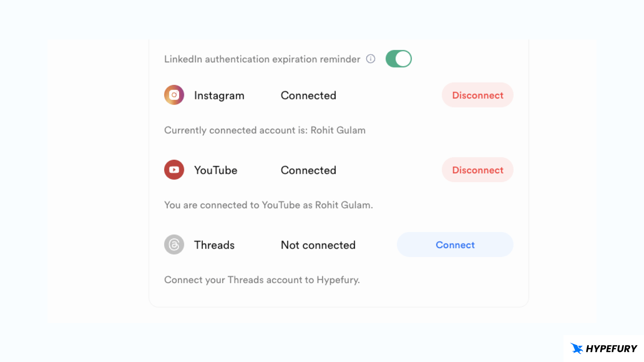644x362 pixels.
Task: Click the Not connected status for Threads
Action: pos(318,245)
